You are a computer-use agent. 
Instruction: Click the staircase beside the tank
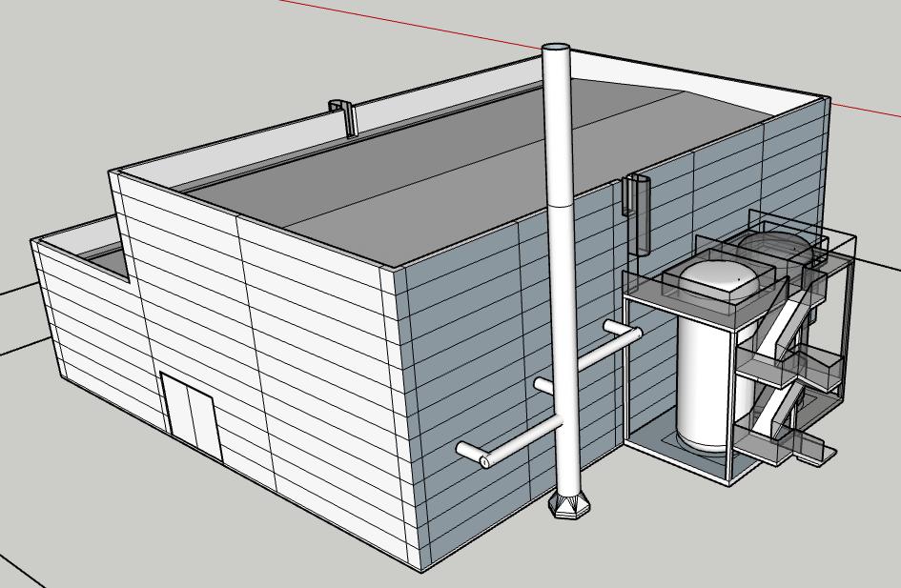coord(785,371)
